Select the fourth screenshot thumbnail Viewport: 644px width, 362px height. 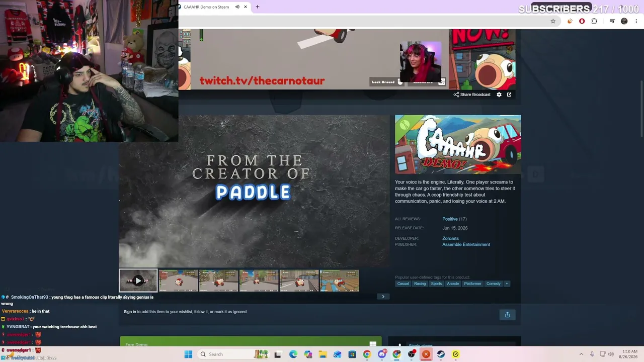pos(259,281)
